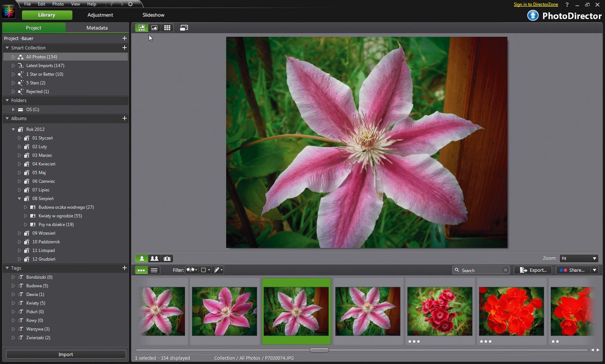Select the red geranium three-star thumbnail
Viewport: 605px width, 364px height.
[x=511, y=311]
